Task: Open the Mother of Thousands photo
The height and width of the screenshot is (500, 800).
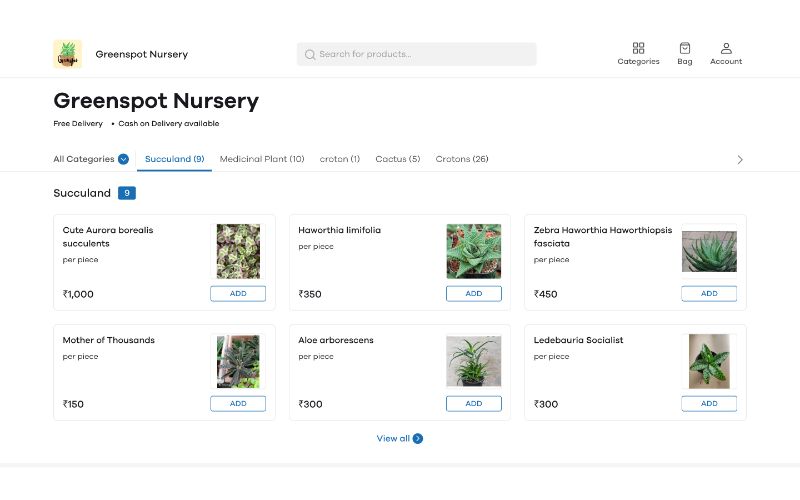Action: click(x=238, y=361)
